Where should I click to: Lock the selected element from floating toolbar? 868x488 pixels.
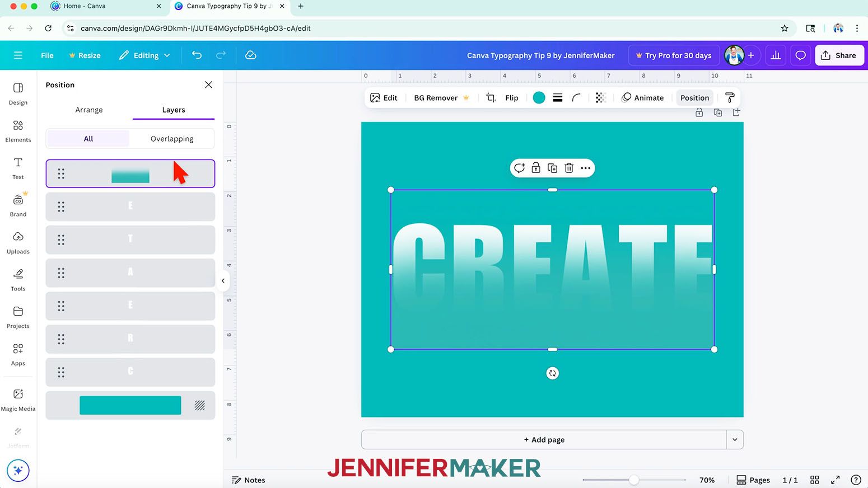click(536, 168)
